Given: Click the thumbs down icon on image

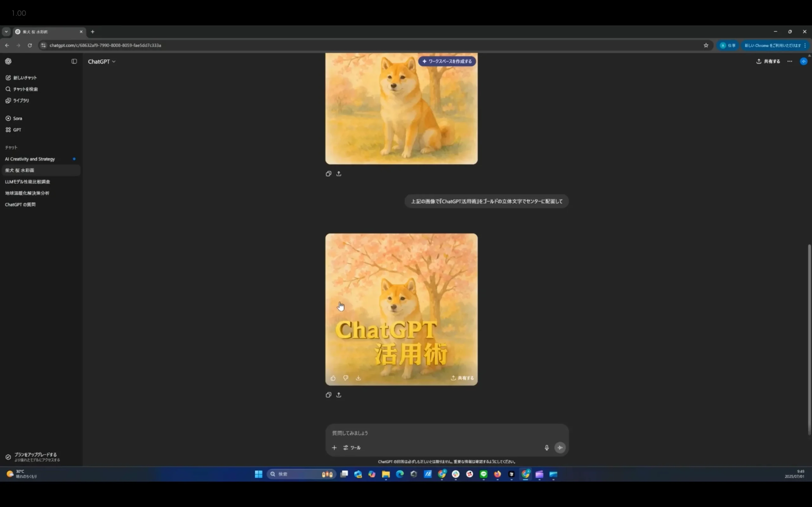Looking at the screenshot, I should (346, 378).
